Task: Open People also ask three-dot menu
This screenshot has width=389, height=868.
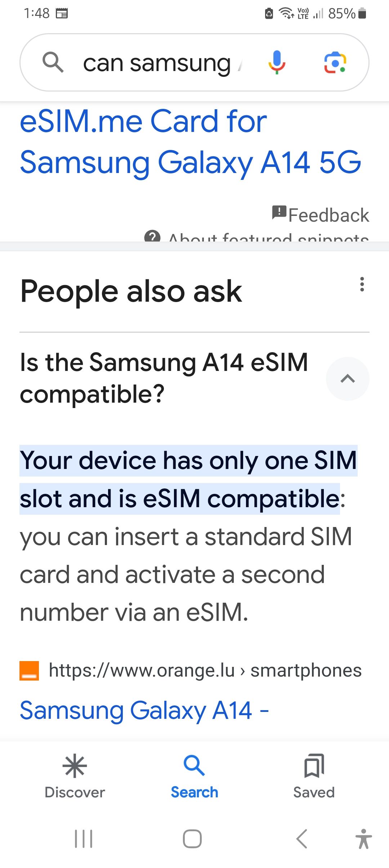Action: [362, 284]
